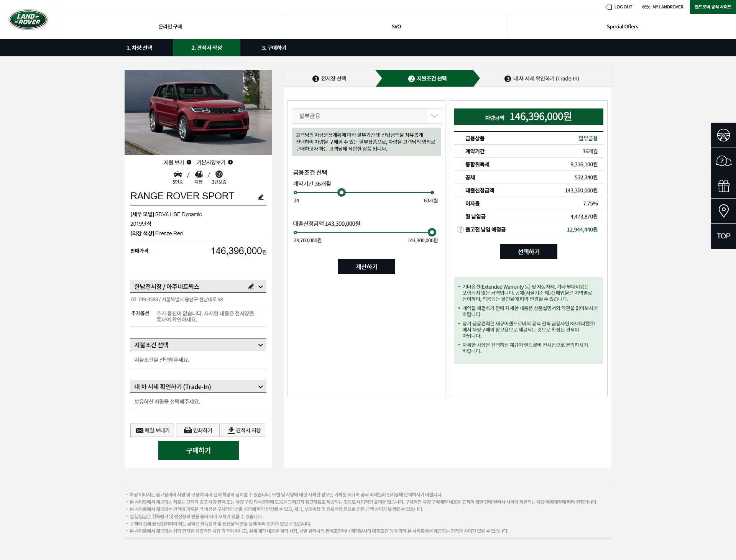The height and width of the screenshot is (560, 736).
Task: Click the 판매가격 146,396,000원 text
Action: click(238, 251)
